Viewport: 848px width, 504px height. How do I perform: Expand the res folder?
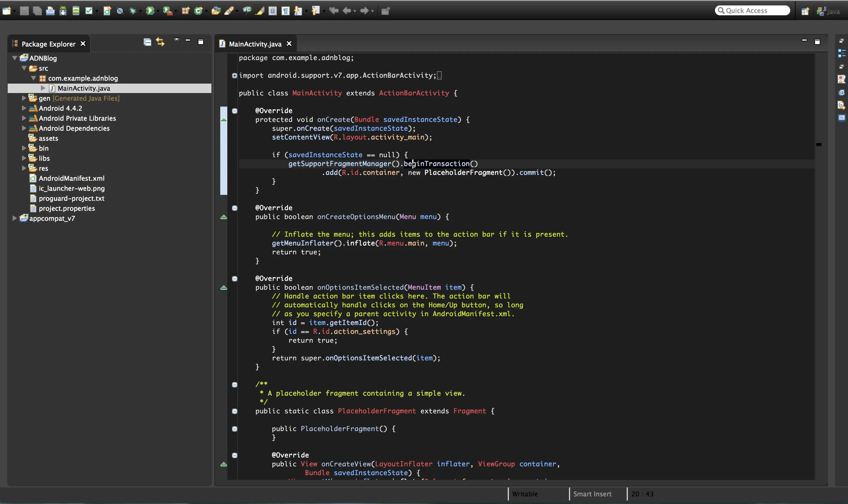(x=24, y=168)
